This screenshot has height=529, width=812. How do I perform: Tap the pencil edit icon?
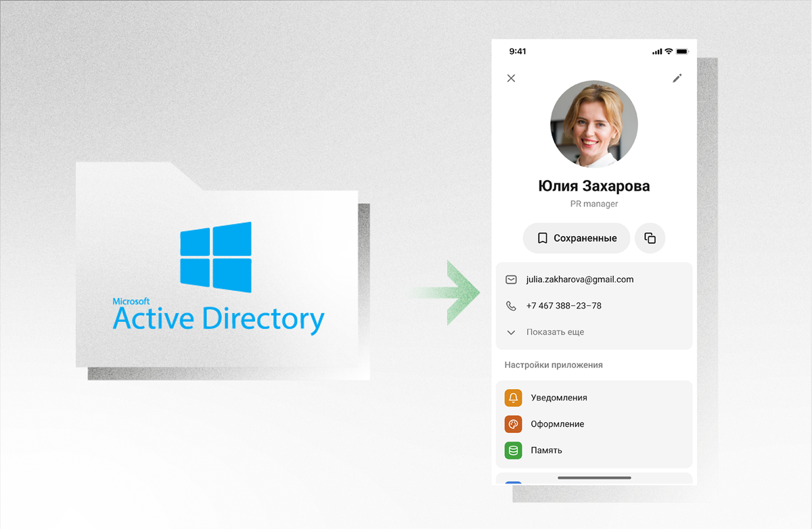[x=677, y=78]
